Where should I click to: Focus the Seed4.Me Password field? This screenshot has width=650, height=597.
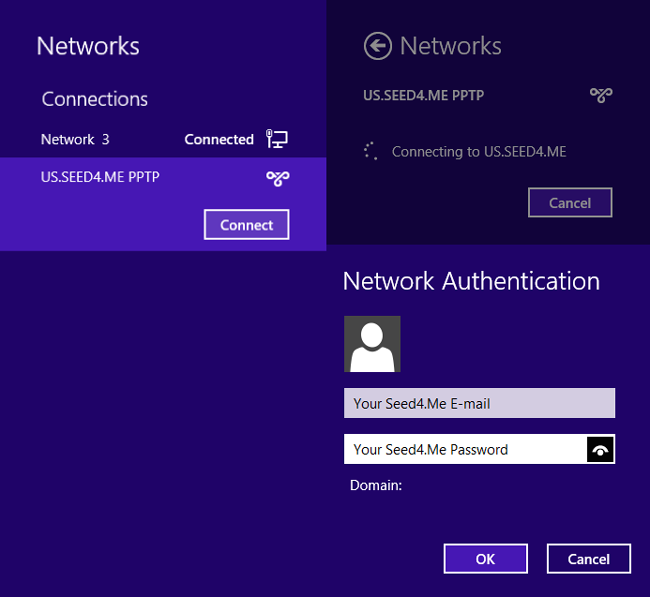(465, 449)
